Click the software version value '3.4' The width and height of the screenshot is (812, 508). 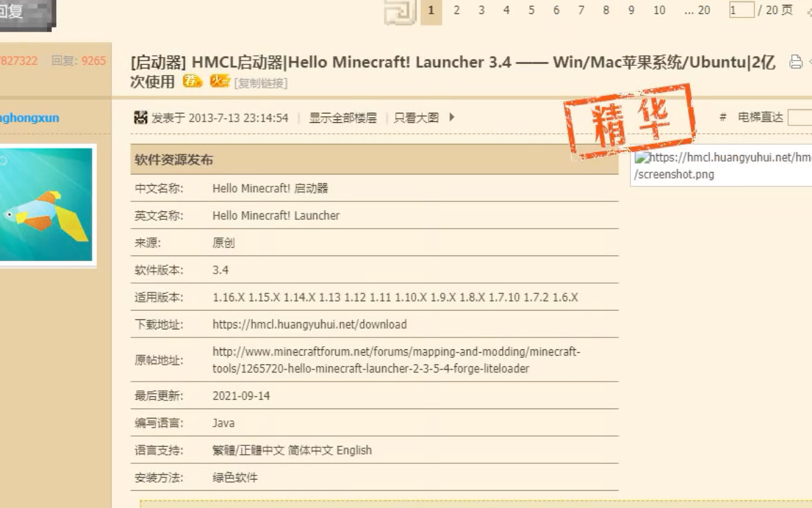[221, 270]
